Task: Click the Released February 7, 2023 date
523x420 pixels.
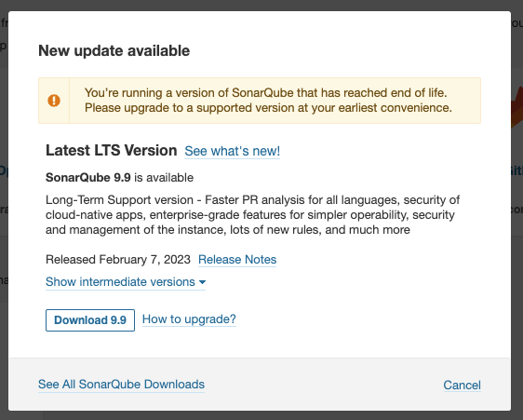Action: tap(118, 260)
